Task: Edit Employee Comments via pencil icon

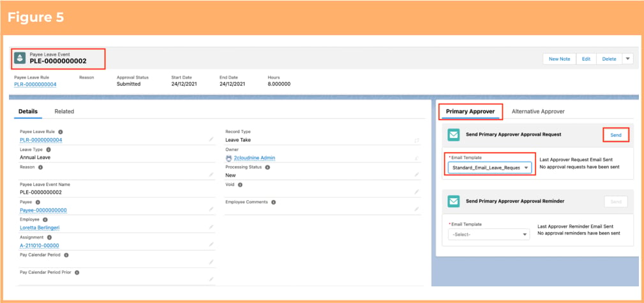Action: (417, 209)
